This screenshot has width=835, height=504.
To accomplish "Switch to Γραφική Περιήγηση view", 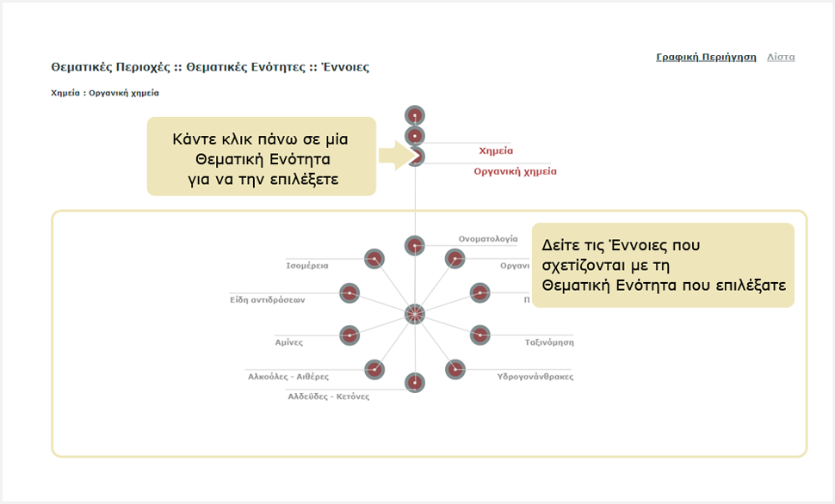I will coord(706,58).
